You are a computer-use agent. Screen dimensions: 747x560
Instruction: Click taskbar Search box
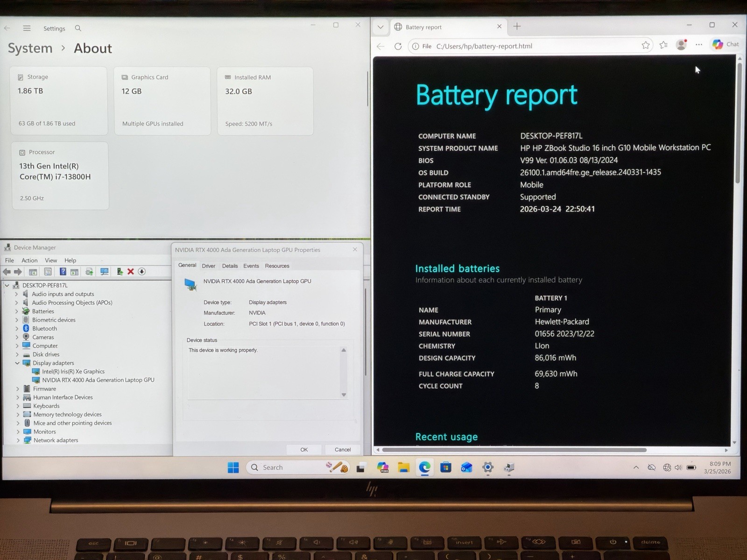click(x=297, y=467)
